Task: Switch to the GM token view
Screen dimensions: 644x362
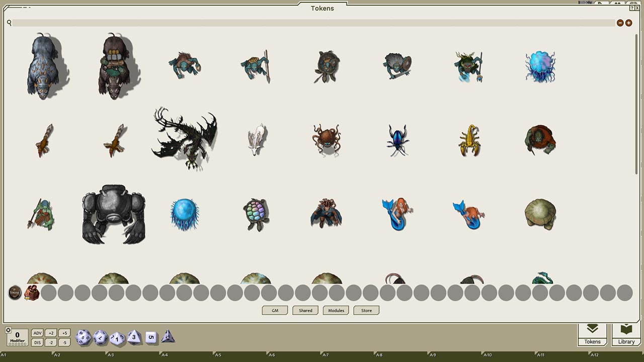Action: 274,310
